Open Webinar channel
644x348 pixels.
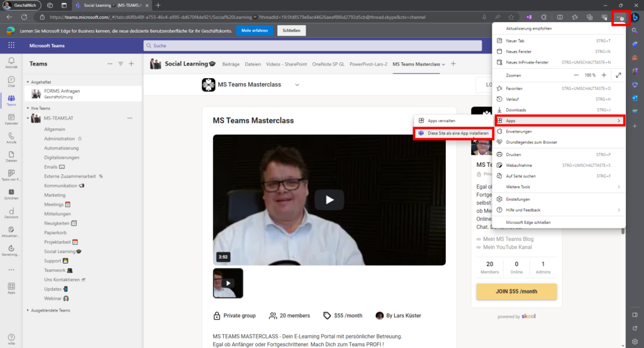point(56,298)
